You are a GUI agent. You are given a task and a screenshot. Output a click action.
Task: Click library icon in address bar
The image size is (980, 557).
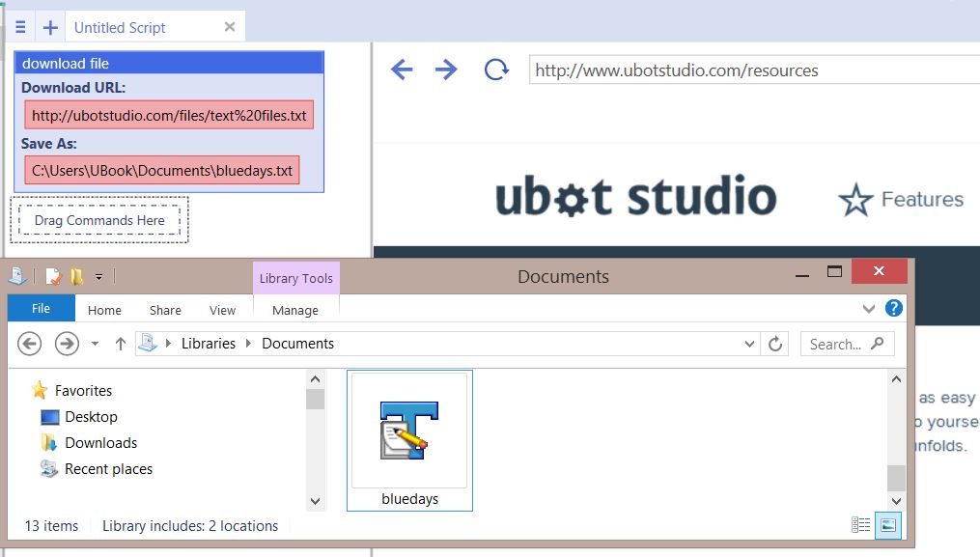[148, 344]
